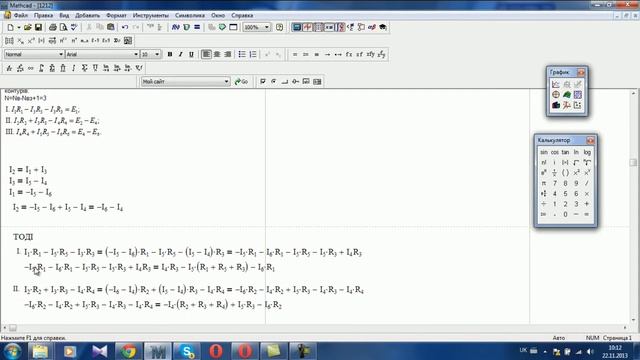Viewport: 640px width, 360px height.
Task: Click the square root in Калькулятор palette
Action: click(576, 162)
